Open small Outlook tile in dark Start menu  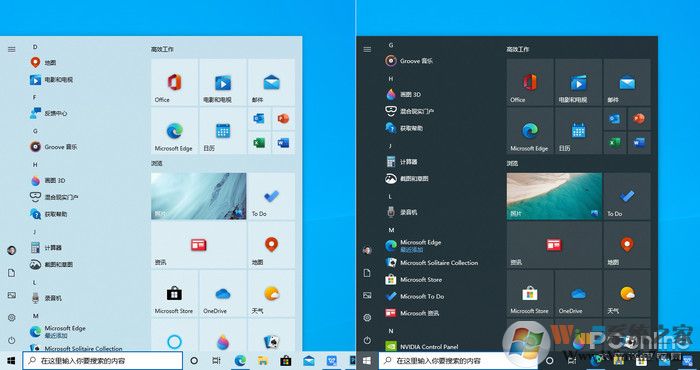tap(615, 119)
